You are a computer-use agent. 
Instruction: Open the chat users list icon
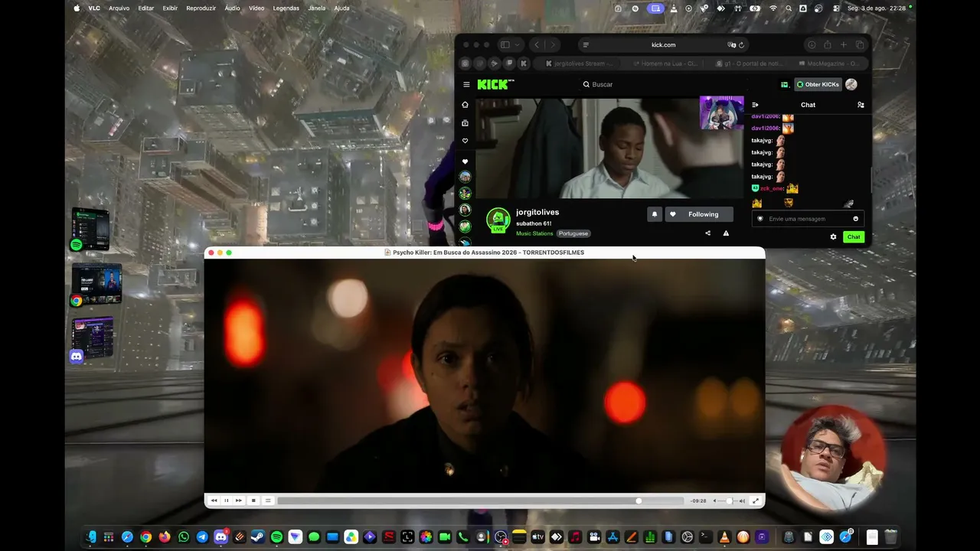tap(861, 105)
